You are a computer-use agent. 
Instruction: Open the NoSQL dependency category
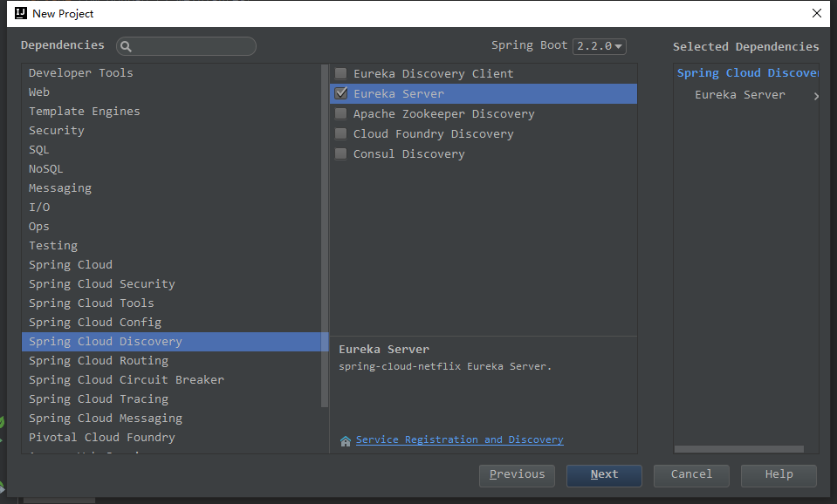46,169
